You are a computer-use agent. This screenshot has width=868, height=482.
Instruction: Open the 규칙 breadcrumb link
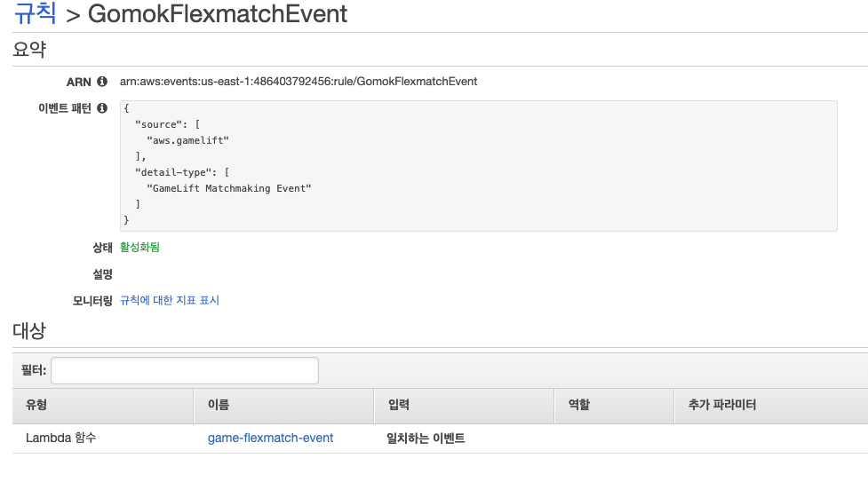coord(35,13)
